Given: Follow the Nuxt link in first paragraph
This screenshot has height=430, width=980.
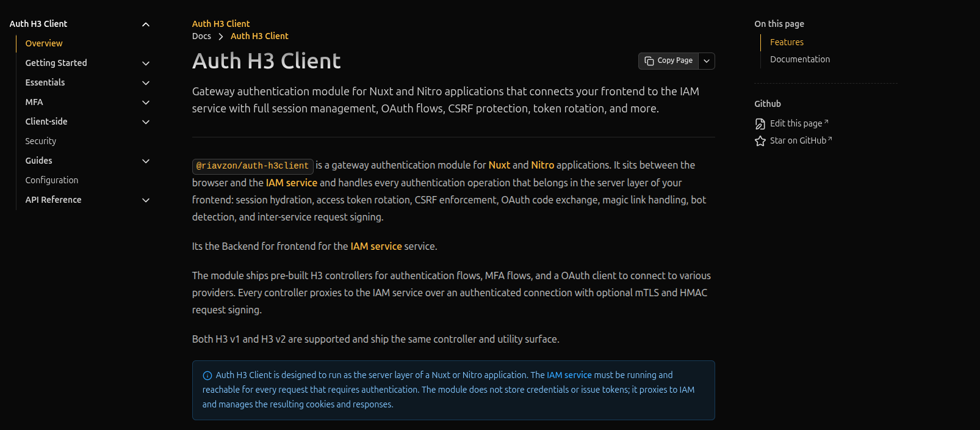Looking at the screenshot, I should coord(499,165).
